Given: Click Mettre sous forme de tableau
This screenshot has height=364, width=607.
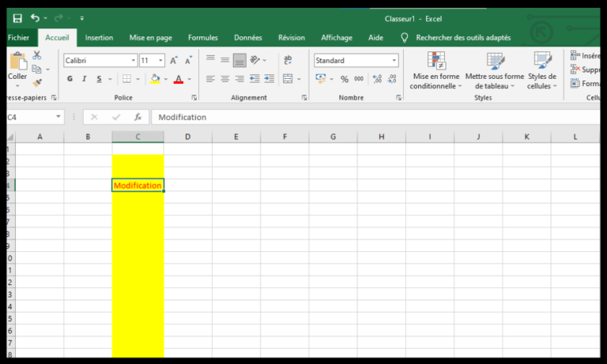Looking at the screenshot, I should [495, 71].
